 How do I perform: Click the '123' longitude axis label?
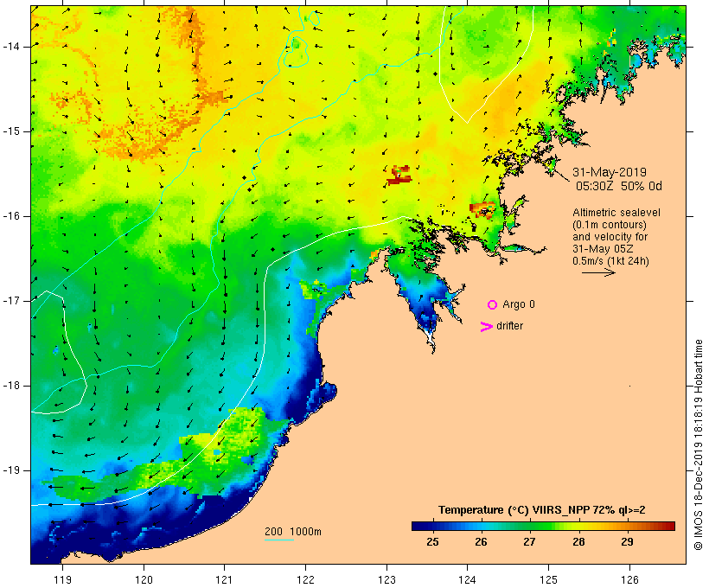click(x=386, y=579)
